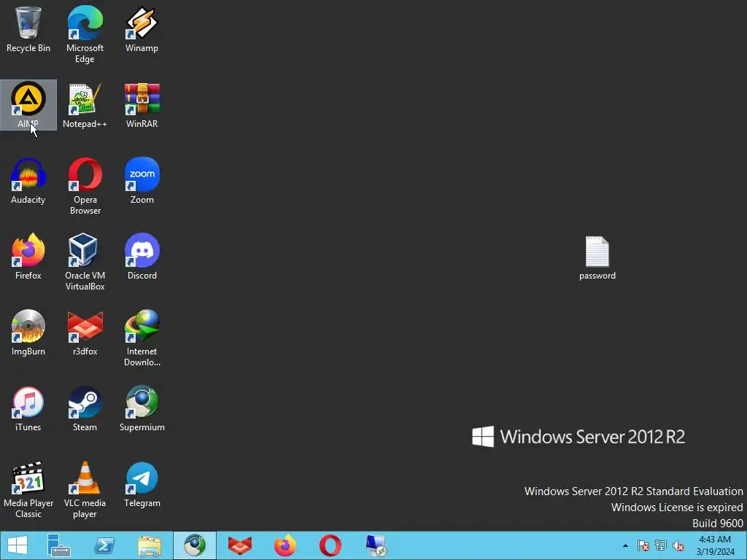Select the Oracle VM VirtualBox icon

85,262
